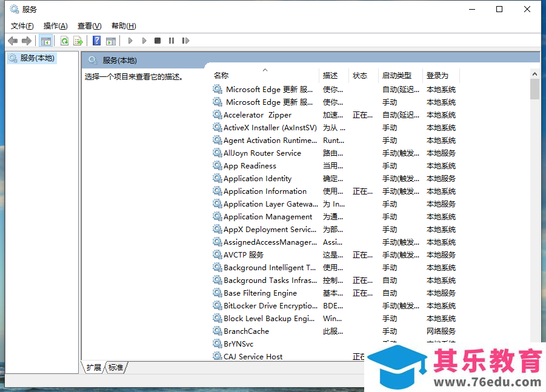Click the gear icon of BrYNSvc
The height and width of the screenshot is (392, 546).
pyautogui.click(x=218, y=344)
